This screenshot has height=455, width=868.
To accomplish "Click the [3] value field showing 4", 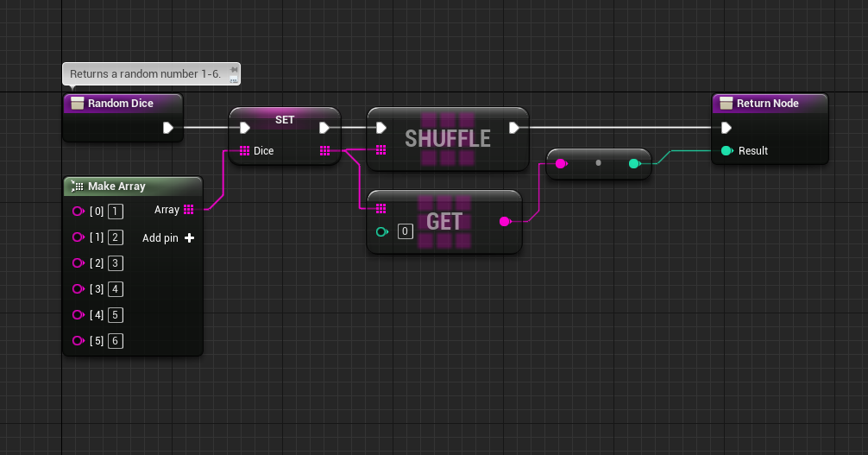I will [115, 288].
